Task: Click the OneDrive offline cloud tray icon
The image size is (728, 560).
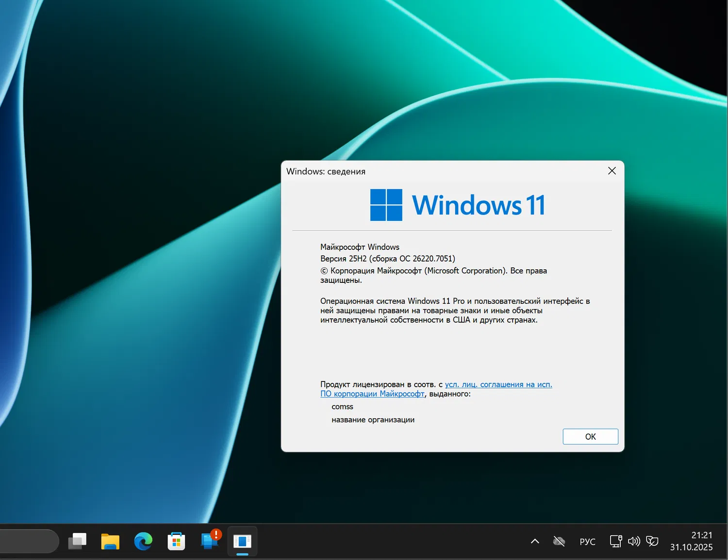Action: point(559,541)
